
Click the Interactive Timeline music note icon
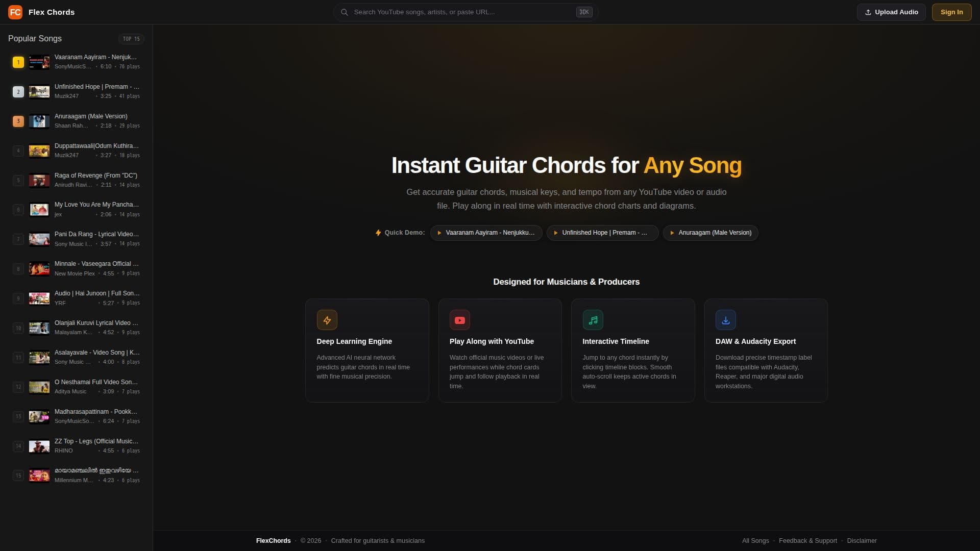pos(593,320)
